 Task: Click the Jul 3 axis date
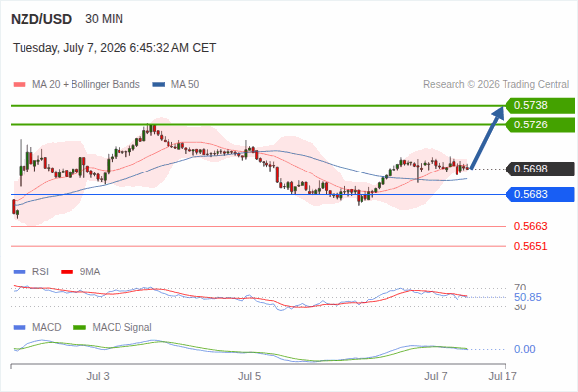(x=98, y=377)
